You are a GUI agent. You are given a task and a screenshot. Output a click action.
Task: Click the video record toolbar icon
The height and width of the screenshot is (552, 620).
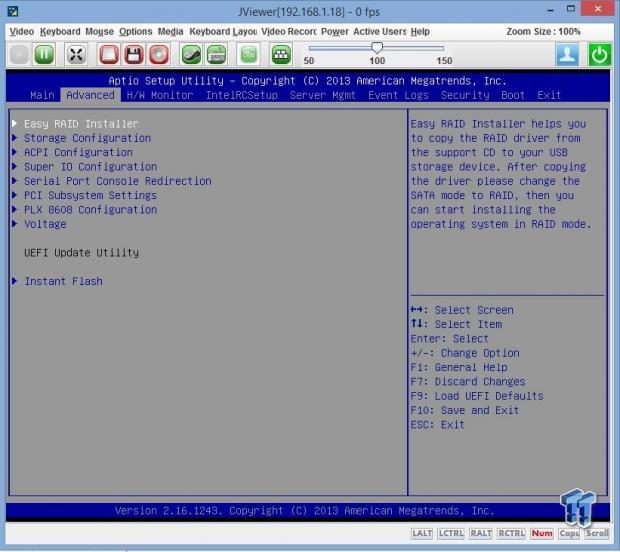[248, 55]
